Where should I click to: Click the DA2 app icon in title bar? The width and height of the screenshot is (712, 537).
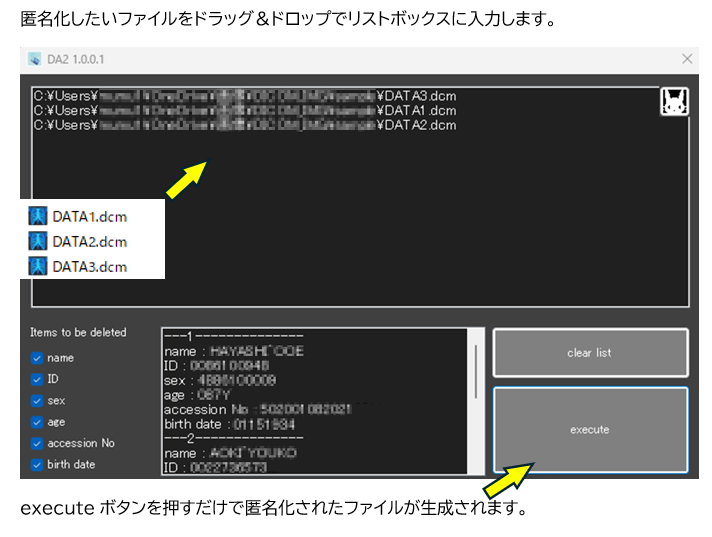(x=35, y=60)
